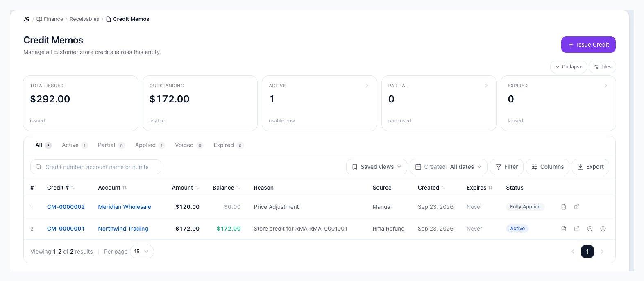The image size is (644, 281).
Task: Open the Tiles settings
Action: [602, 67]
